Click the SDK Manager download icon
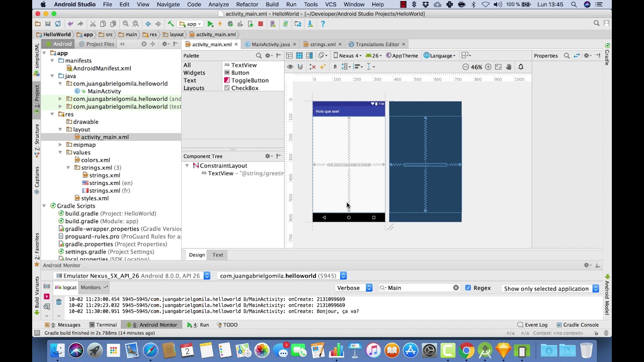This screenshot has width=644, height=362. (310, 24)
